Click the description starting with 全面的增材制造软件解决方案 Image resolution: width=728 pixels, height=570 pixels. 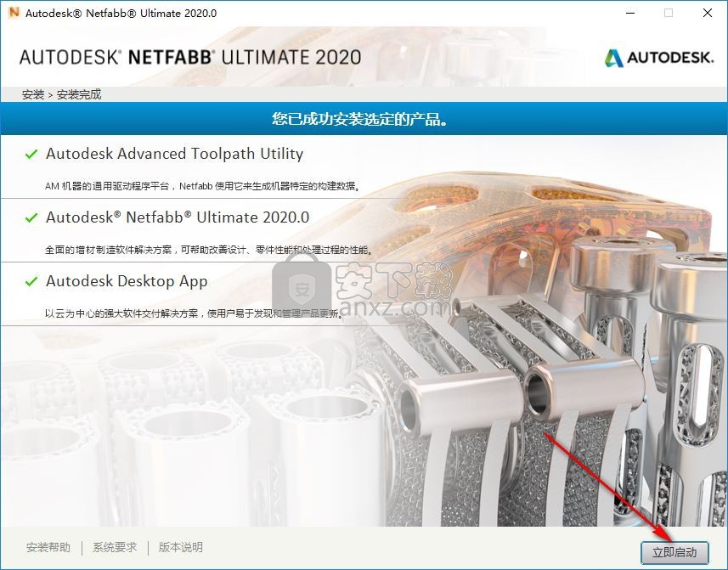coord(208,250)
